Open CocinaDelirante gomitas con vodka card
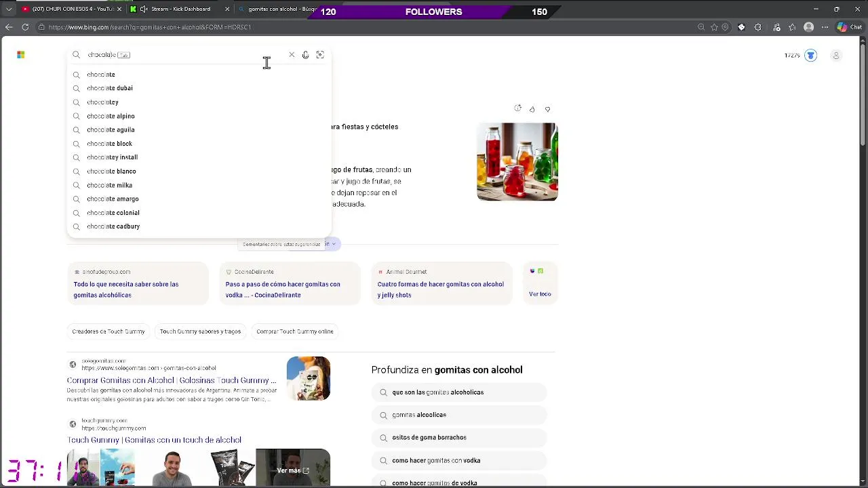This screenshot has height=488, width=868. pyautogui.click(x=290, y=284)
